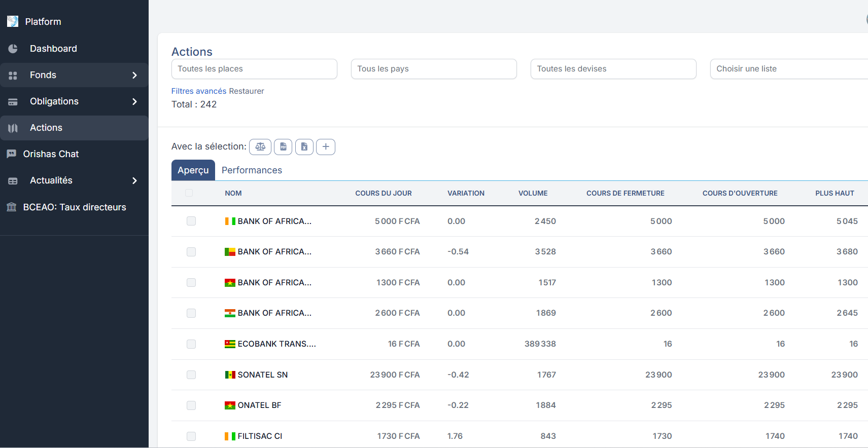This screenshot has width=868, height=448.
Task: Click the Senegal flag next to SONATEL SN
Action: tap(230, 375)
